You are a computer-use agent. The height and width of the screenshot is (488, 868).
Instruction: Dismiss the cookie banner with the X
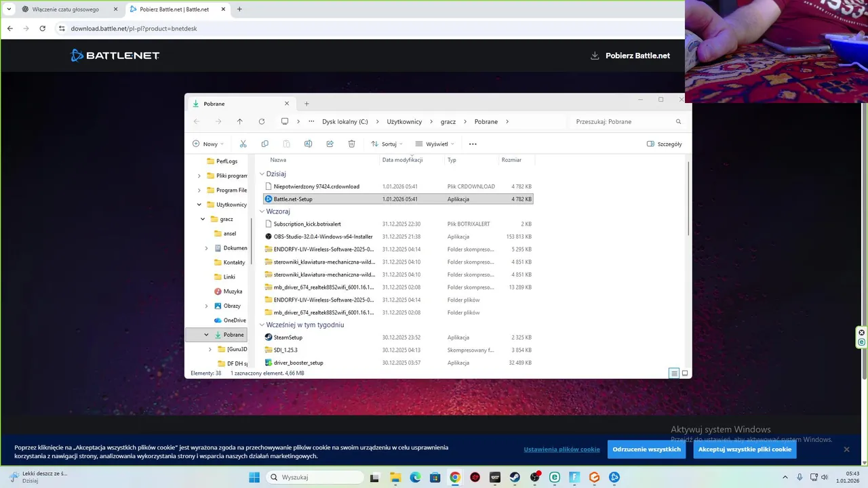pyautogui.click(x=846, y=449)
